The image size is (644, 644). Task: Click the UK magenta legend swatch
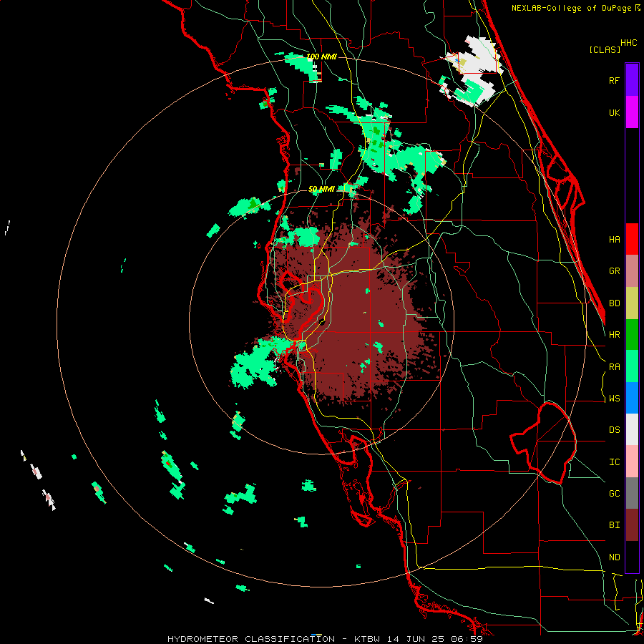(x=632, y=112)
